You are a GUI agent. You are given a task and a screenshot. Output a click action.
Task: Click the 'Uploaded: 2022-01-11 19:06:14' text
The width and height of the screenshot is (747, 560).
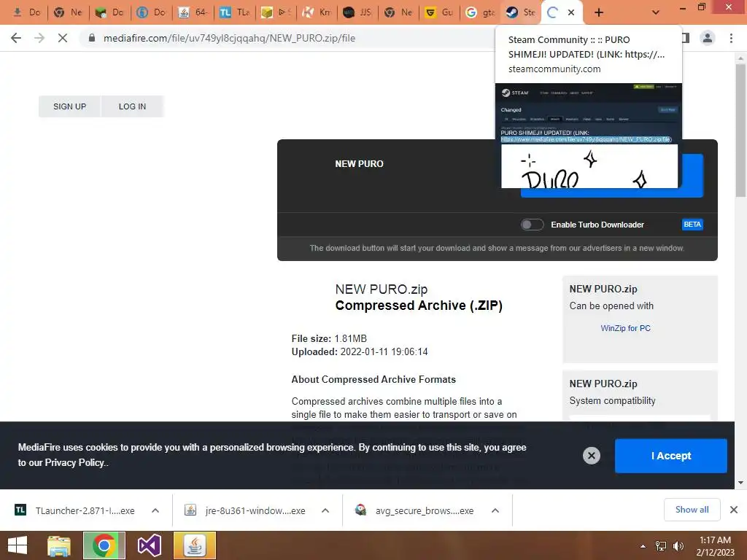[x=360, y=352]
